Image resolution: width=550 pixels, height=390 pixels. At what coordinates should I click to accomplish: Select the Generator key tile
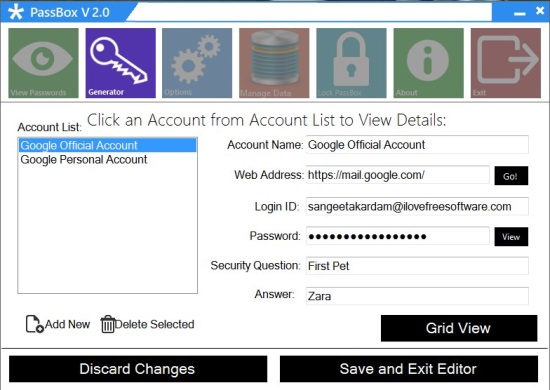pyautogui.click(x=120, y=63)
